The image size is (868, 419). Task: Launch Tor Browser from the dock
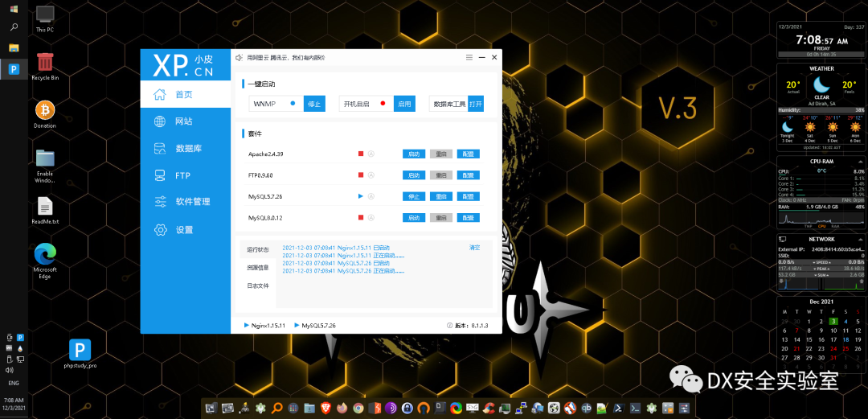(x=391, y=408)
